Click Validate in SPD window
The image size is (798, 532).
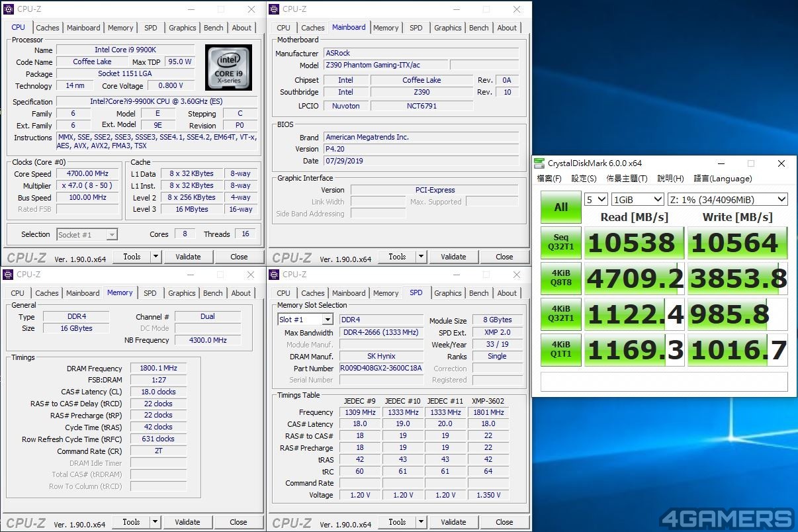[453, 522]
